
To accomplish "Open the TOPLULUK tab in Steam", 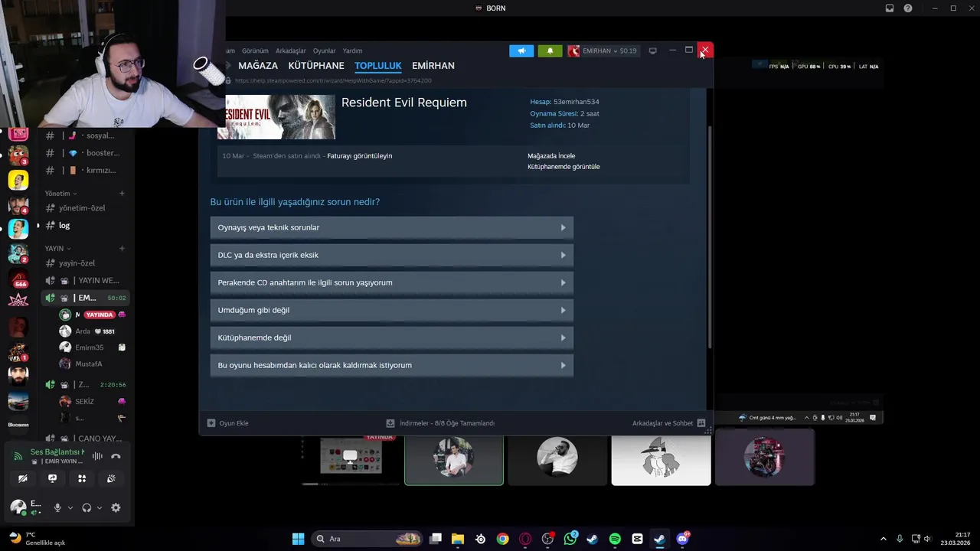I will pyautogui.click(x=378, y=66).
